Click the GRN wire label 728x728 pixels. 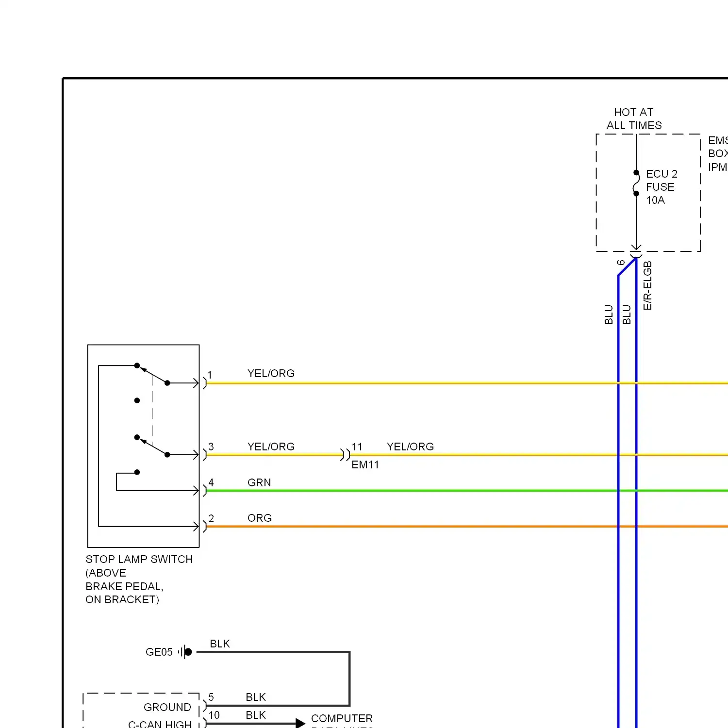pyautogui.click(x=259, y=482)
